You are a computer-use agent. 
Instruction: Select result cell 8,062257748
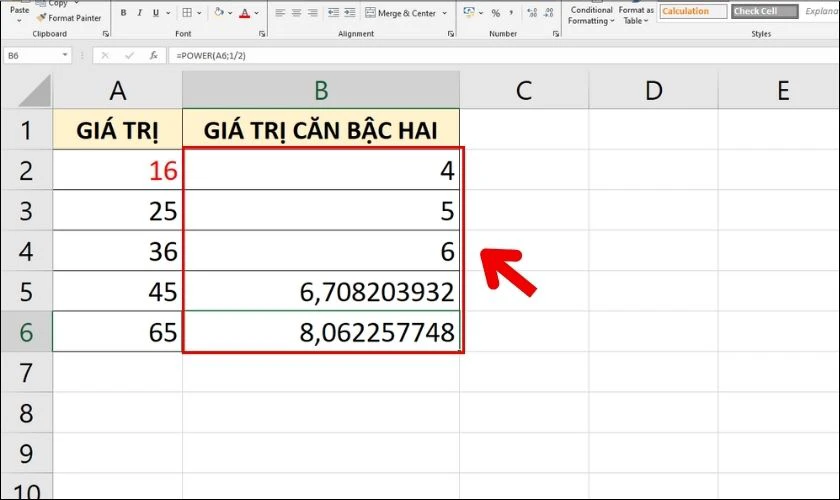pos(321,332)
